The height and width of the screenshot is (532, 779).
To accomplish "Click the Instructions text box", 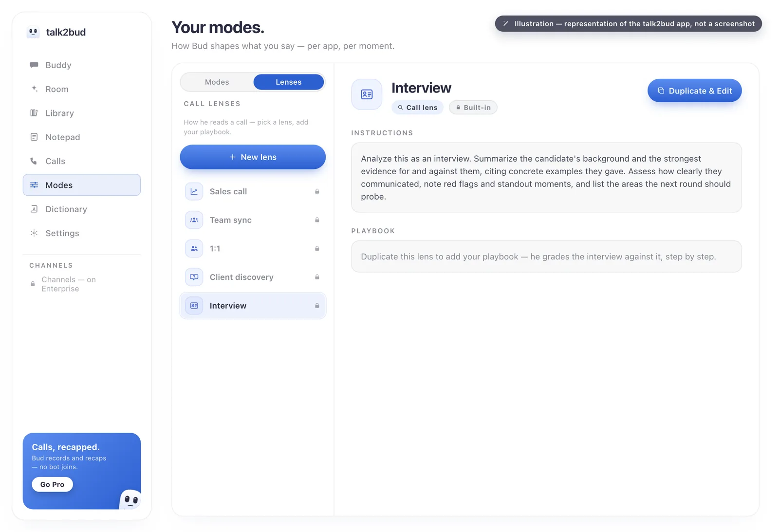I will point(546,178).
